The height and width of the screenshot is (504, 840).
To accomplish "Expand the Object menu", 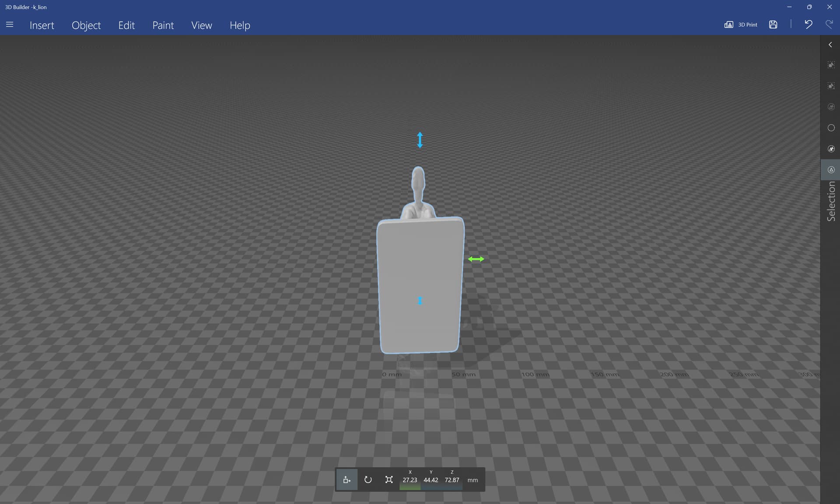I will point(86,25).
